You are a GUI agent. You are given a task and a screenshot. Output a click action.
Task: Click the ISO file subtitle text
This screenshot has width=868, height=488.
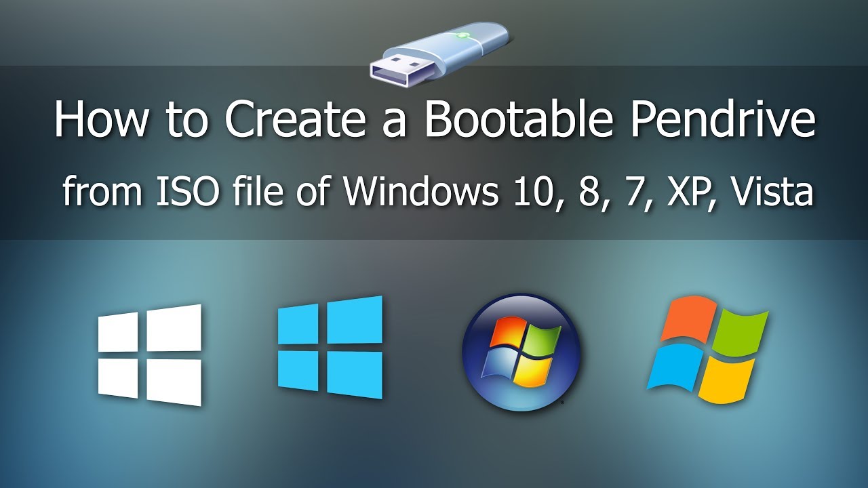[x=434, y=190]
